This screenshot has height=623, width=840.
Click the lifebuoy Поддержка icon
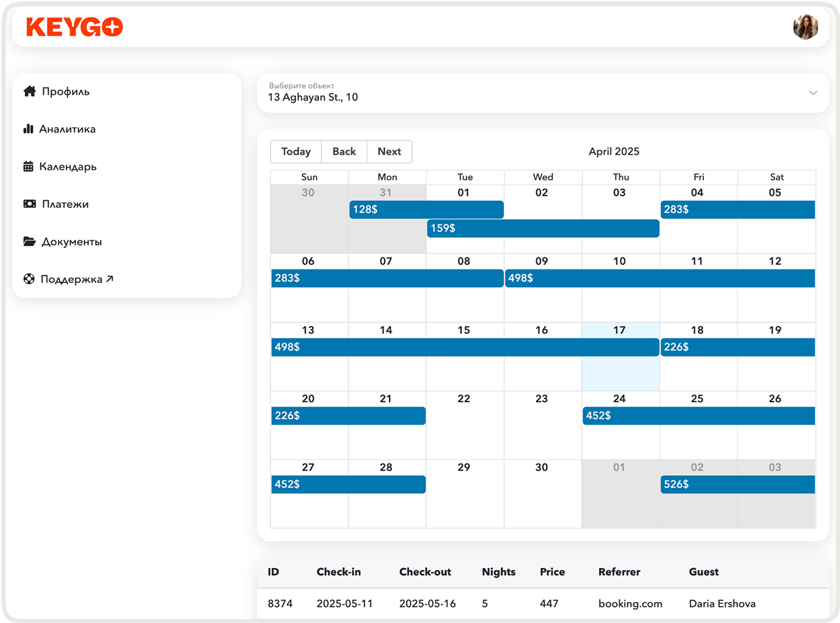click(x=29, y=279)
